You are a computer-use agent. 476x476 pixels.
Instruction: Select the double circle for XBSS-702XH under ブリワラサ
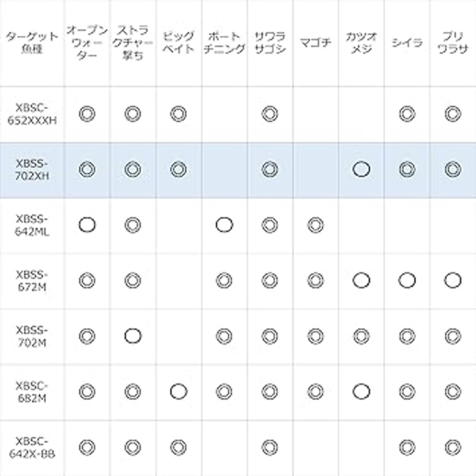point(453,170)
